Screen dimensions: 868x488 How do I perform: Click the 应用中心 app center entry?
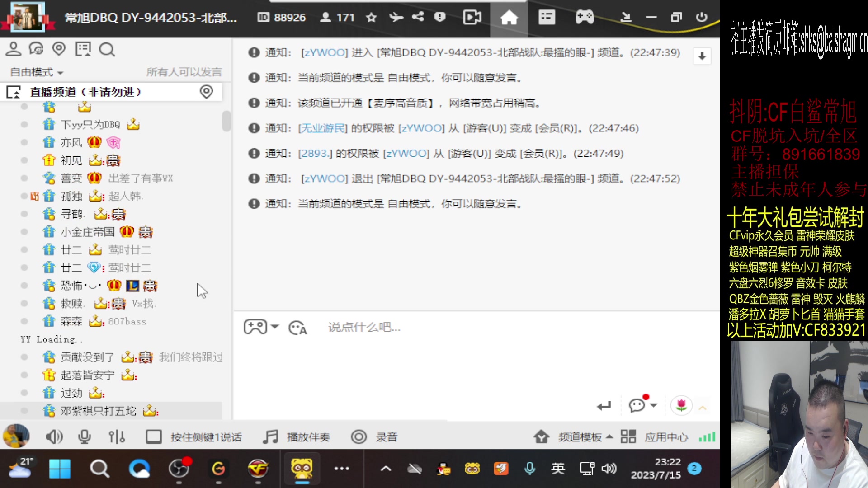[665, 436]
